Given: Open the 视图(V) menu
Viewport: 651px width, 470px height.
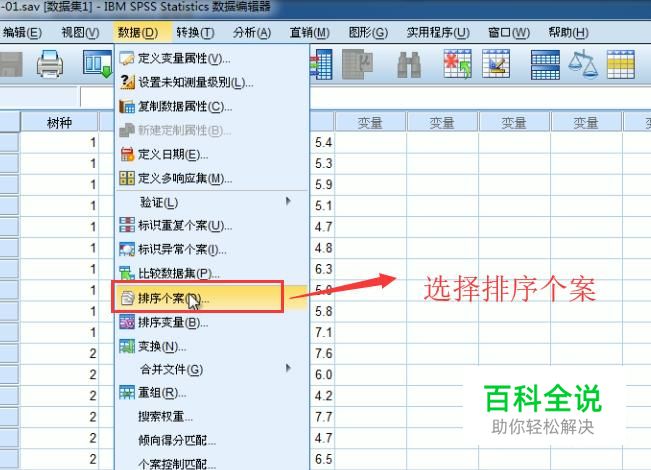Looking at the screenshot, I should [x=80, y=32].
